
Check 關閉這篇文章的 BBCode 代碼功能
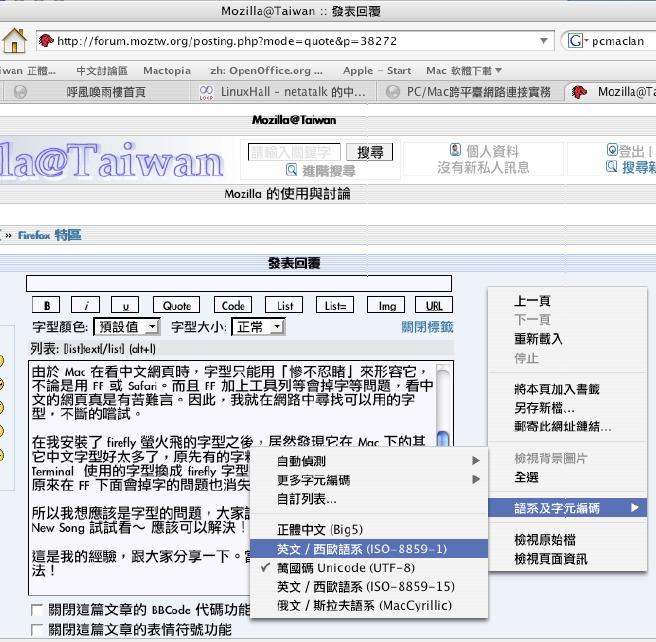click(37, 610)
